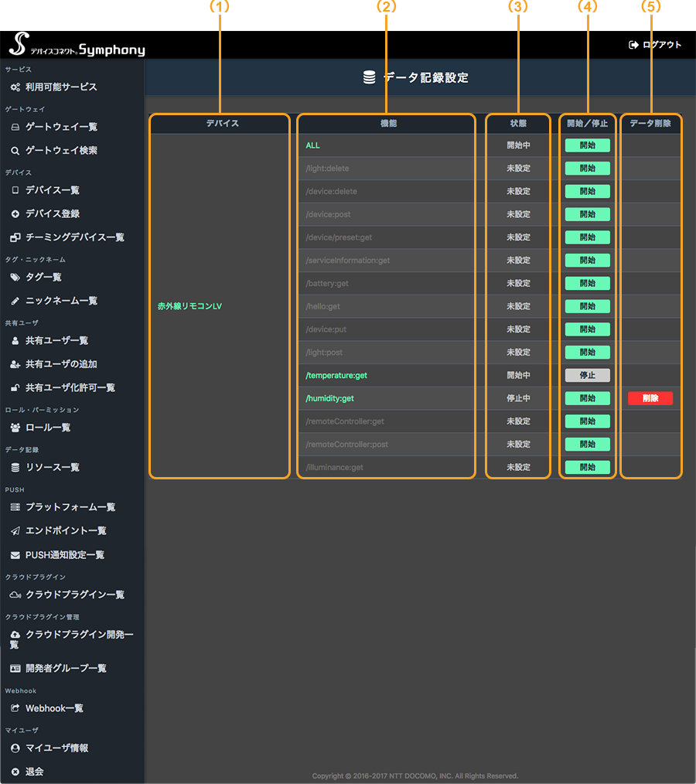Click the リソース一覧 database icon
This screenshot has height=784, width=696.
[15, 468]
